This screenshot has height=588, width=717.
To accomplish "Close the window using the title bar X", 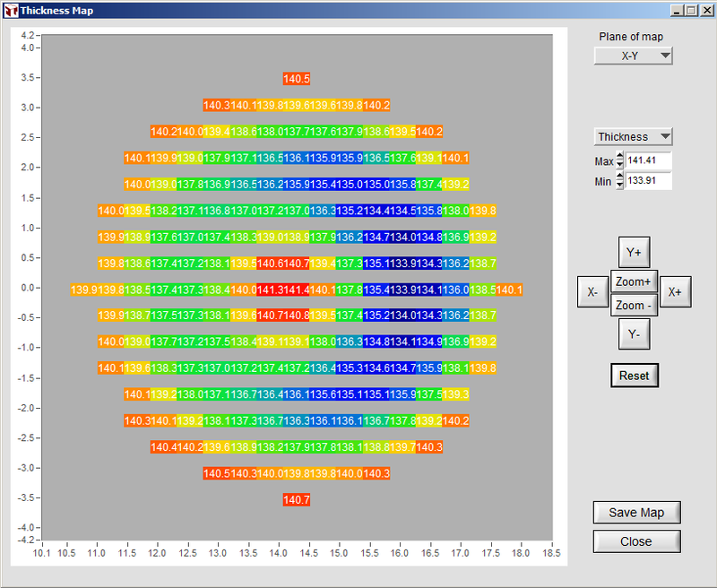I will click(x=706, y=11).
